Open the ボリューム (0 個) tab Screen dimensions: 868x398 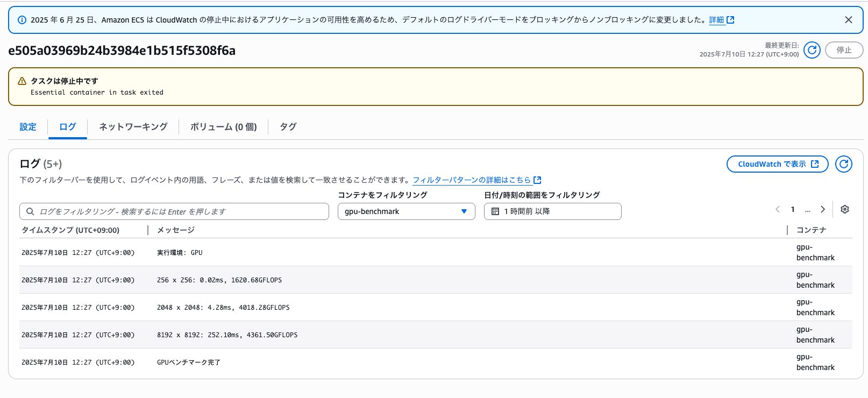pyautogui.click(x=224, y=127)
